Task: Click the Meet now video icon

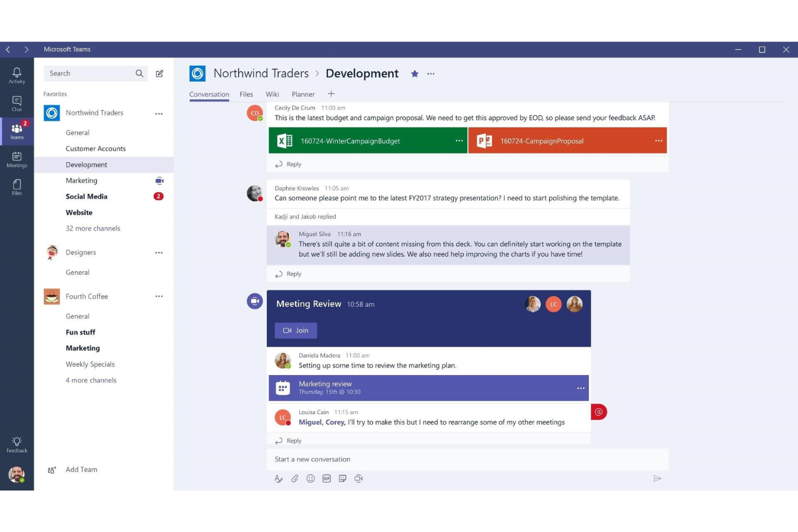Action: click(359, 479)
